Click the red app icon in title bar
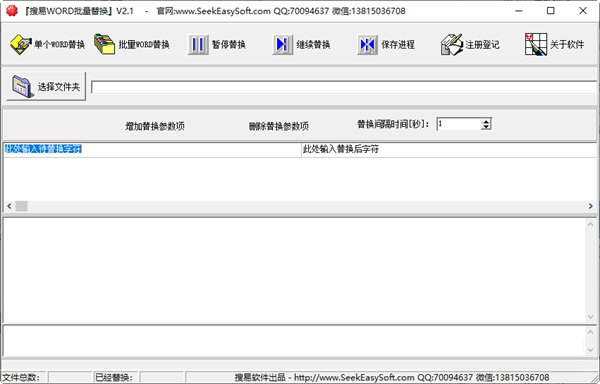The image size is (600, 384). coord(12,10)
